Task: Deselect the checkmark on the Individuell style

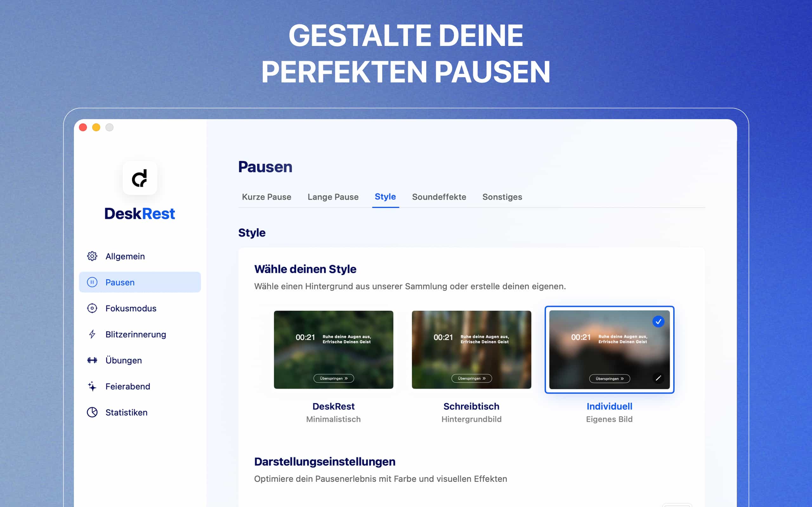Action: click(x=659, y=321)
